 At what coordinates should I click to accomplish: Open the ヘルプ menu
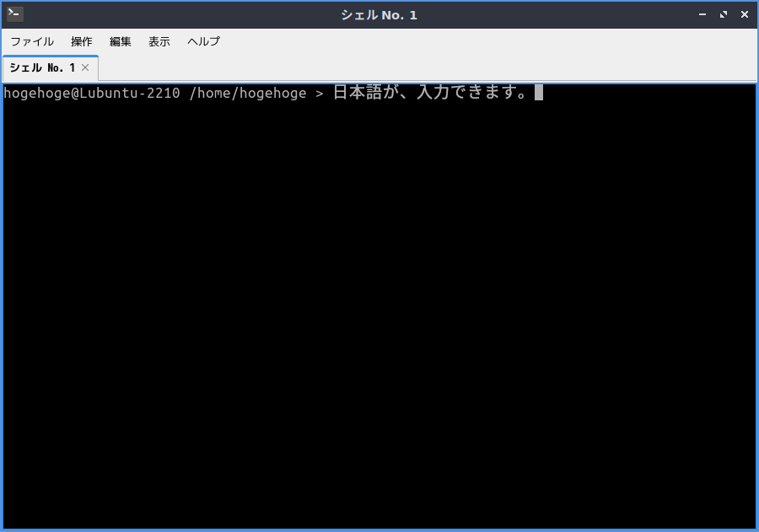[x=203, y=41]
